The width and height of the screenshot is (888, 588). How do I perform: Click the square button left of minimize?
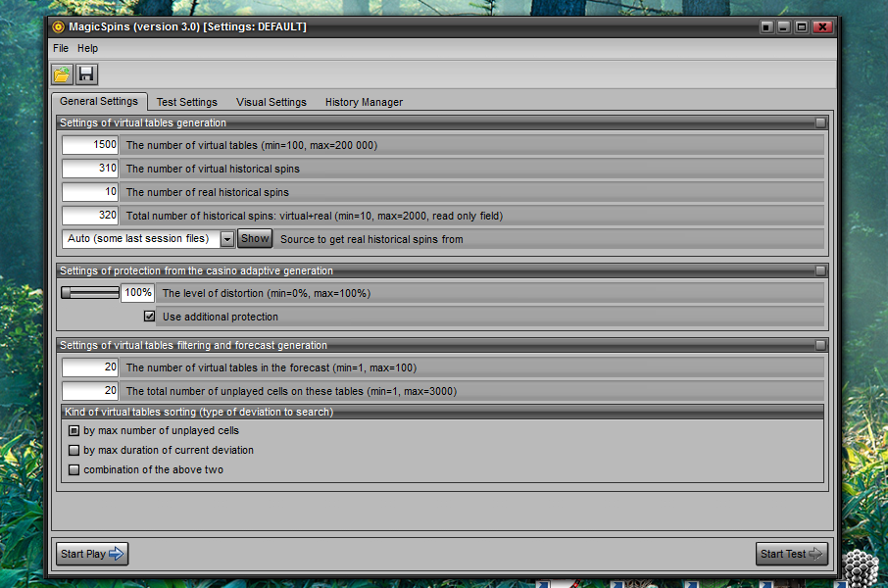766,26
